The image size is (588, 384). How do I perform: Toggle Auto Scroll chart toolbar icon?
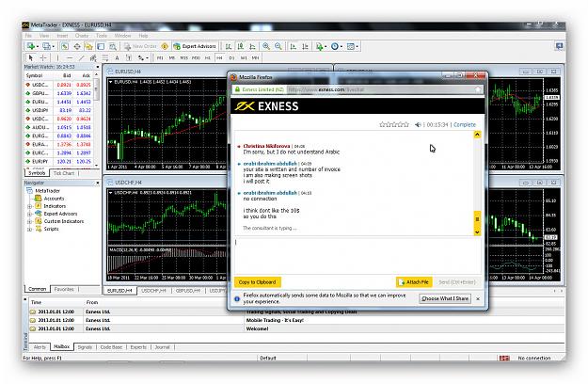tap(293, 46)
